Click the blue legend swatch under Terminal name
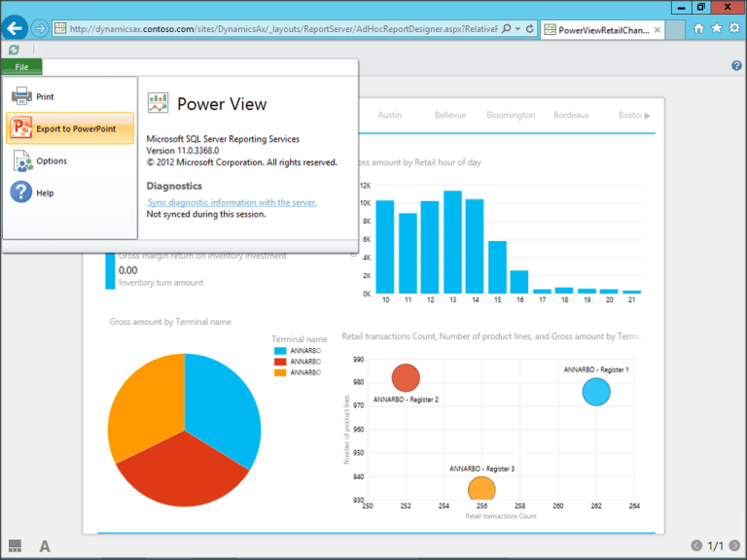This screenshot has width=747, height=560. point(280,351)
